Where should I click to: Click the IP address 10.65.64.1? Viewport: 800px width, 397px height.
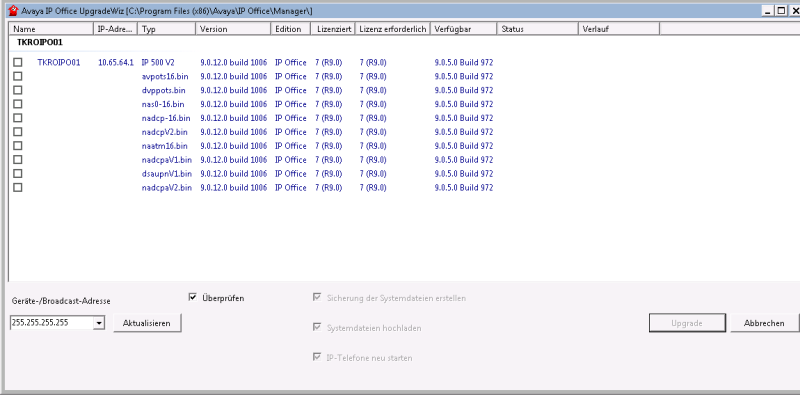click(116, 62)
